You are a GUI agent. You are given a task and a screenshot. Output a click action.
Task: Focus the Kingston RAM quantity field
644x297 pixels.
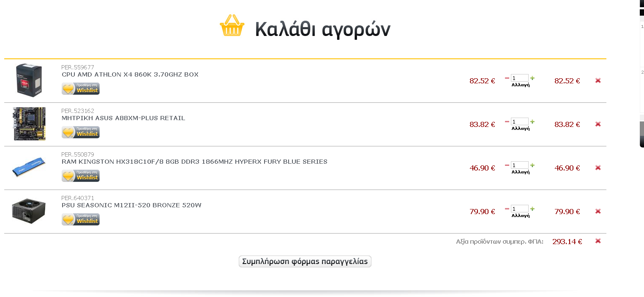[x=520, y=165]
